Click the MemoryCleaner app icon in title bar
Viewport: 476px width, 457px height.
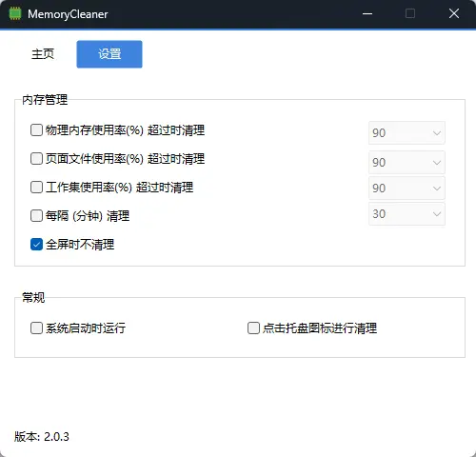click(15, 14)
